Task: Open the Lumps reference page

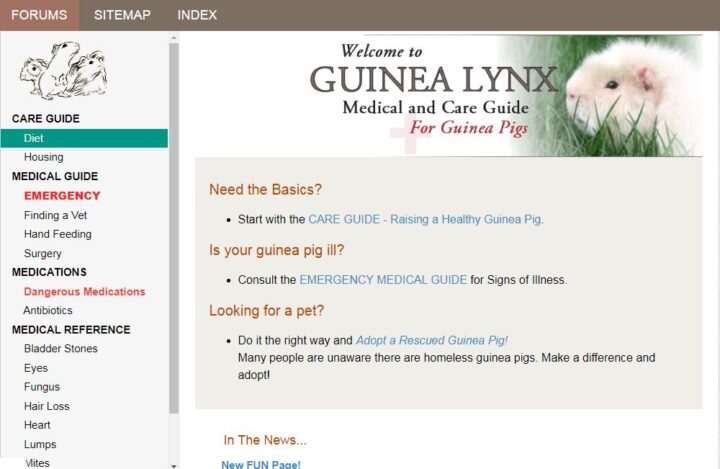Action: (40, 444)
